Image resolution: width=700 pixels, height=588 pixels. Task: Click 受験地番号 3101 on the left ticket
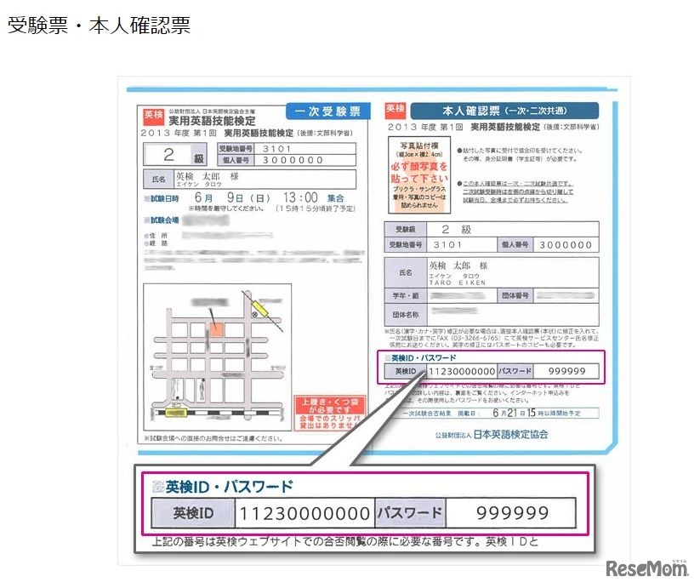click(287, 149)
